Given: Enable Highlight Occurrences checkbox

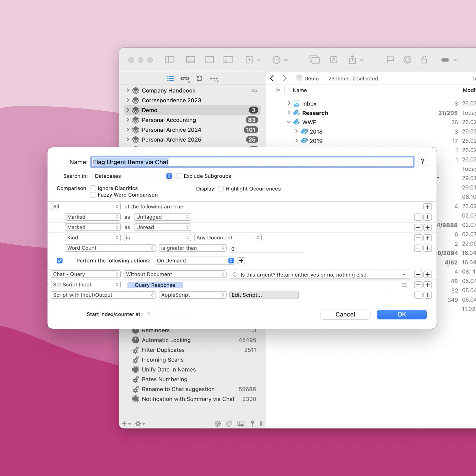Looking at the screenshot, I should tap(221, 189).
